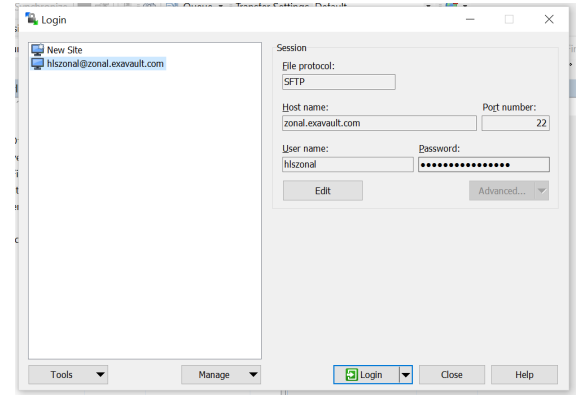Screen dimensions: 583x397
Task: Click the Close button
Action: pyautogui.click(x=452, y=374)
